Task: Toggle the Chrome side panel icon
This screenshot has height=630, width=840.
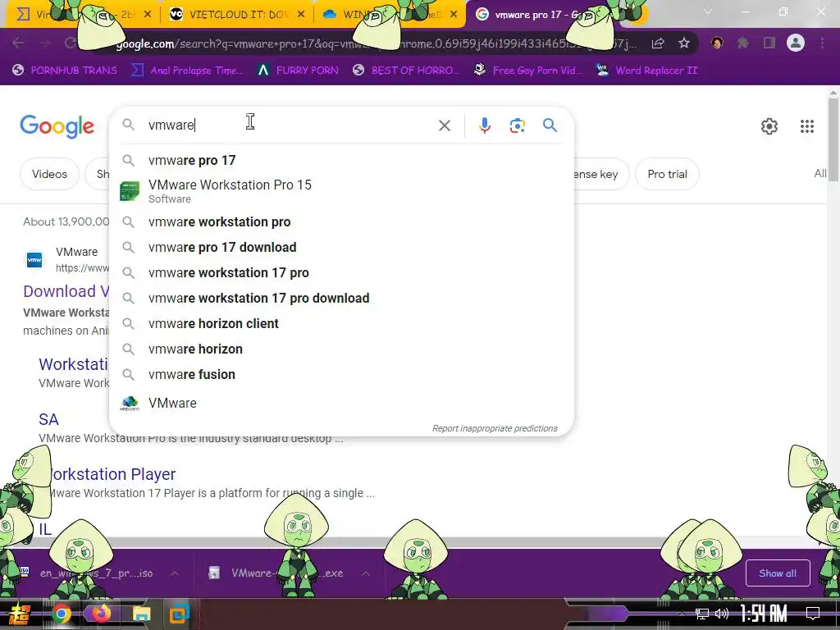Action: click(x=769, y=43)
